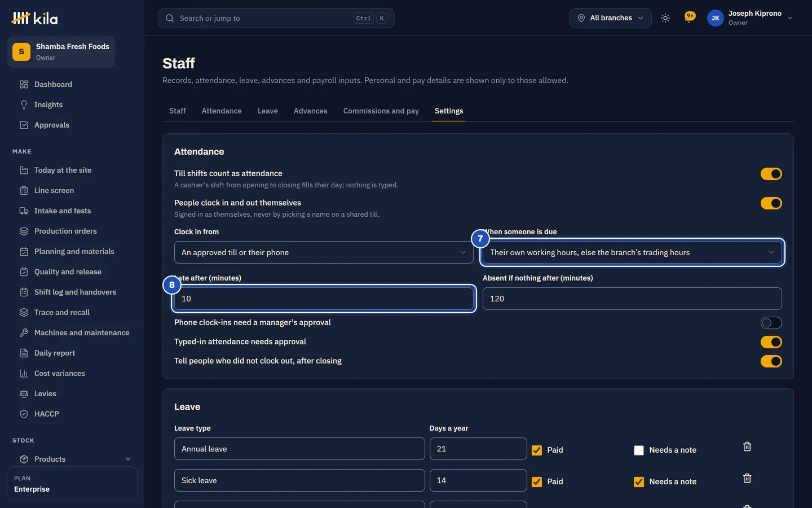Toggle light/dark theme sun icon
This screenshot has height=508, width=812.
pyautogui.click(x=665, y=18)
